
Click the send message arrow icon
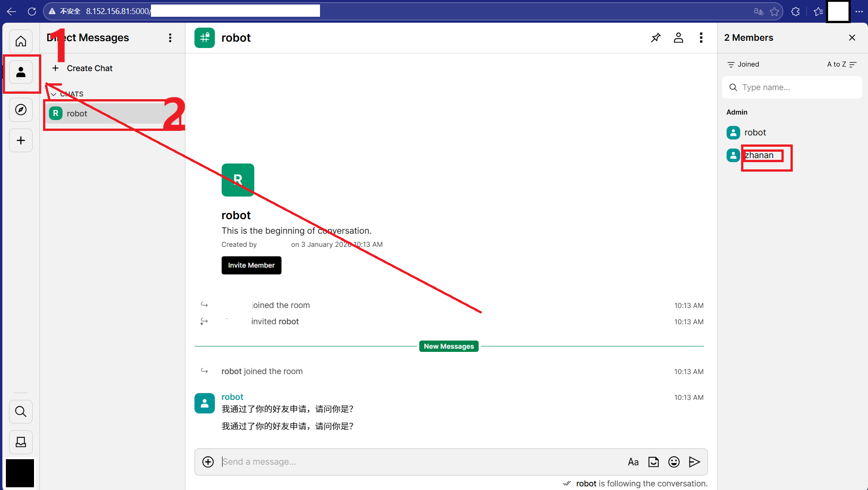point(694,462)
